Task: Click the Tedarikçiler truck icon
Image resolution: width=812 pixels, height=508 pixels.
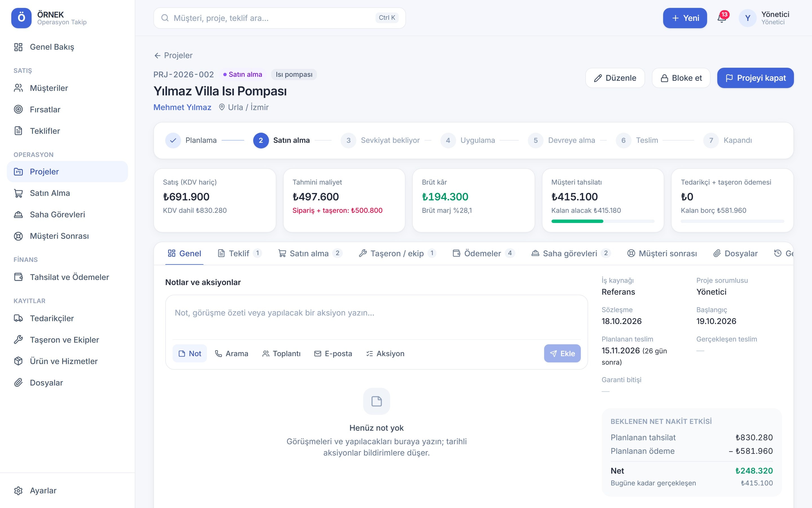Action: [18, 319]
